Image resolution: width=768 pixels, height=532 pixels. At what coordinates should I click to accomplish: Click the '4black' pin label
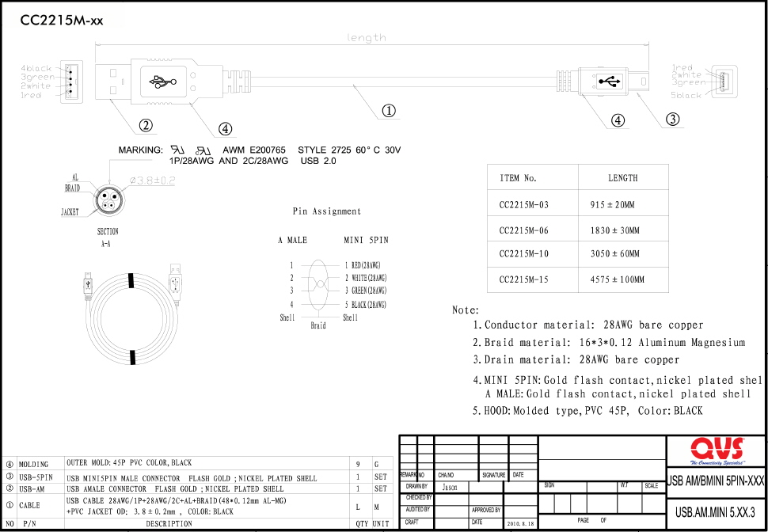pos(36,68)
